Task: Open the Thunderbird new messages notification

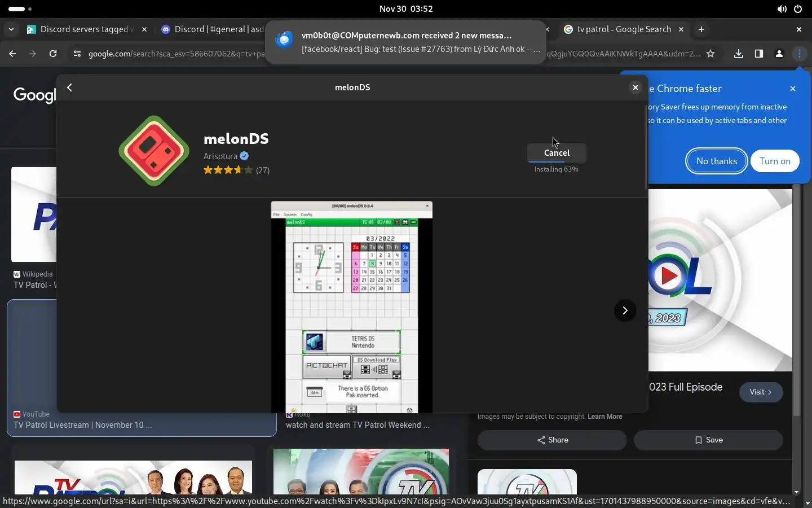Action: [x=405, y=42]
